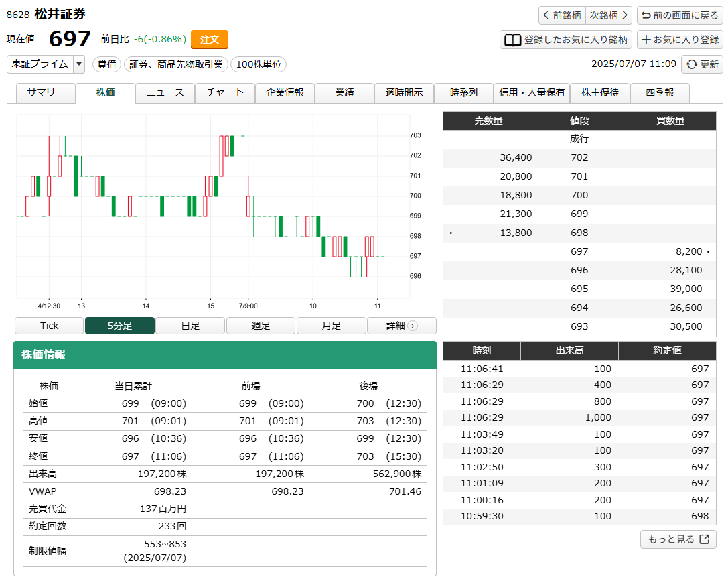The height and width of the screenshot is (585, 728).
Task: Click the 売数量 column header
Action: pos(488,121)
